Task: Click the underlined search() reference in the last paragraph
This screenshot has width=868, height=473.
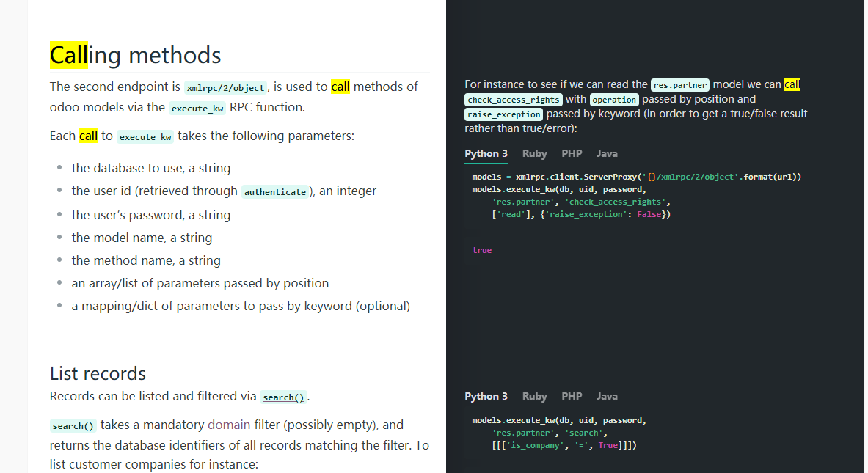Action: pos(73,425)
